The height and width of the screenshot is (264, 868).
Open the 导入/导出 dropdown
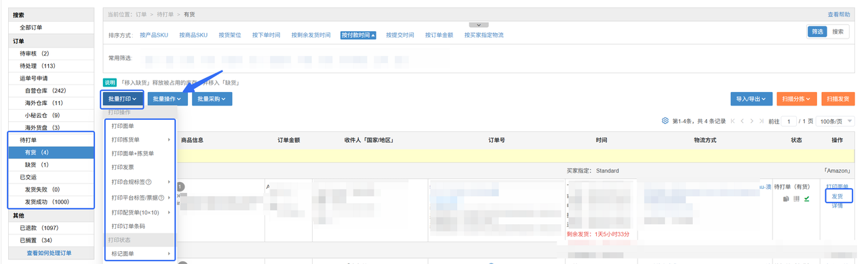tap(751, 99)
